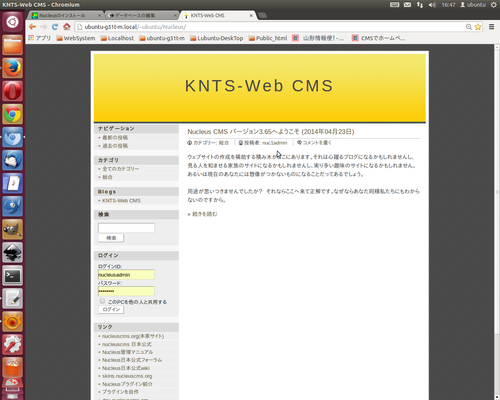This screenshot has width=500, height=400.
Task: Go to the browser home page icon
Action: pos(67,27)
